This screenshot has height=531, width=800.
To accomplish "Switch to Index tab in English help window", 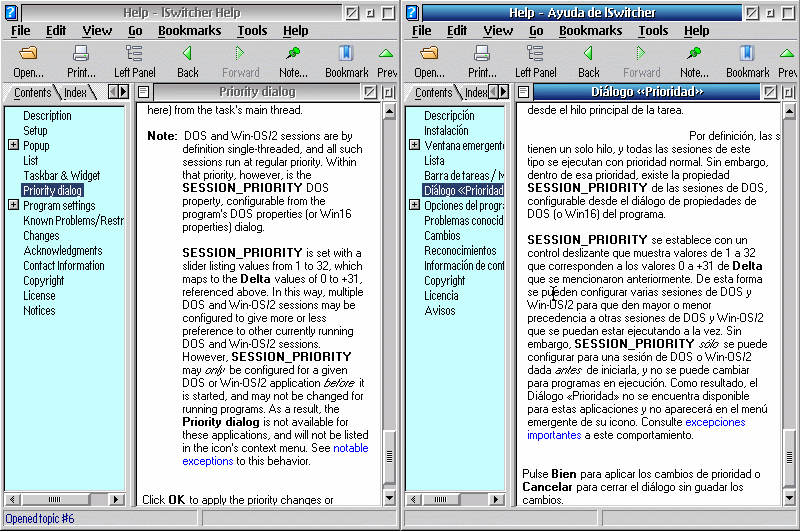I will (x=75, y=93).
